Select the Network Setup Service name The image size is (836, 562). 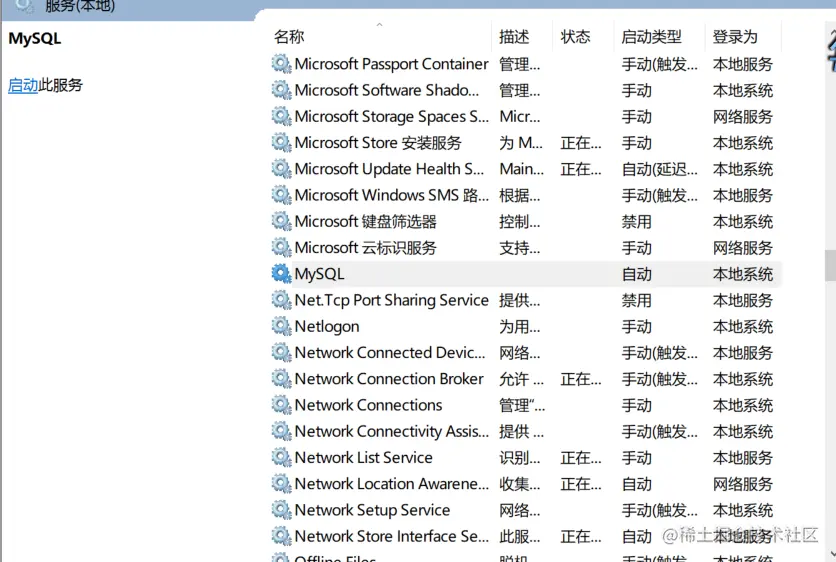[372, 510]
